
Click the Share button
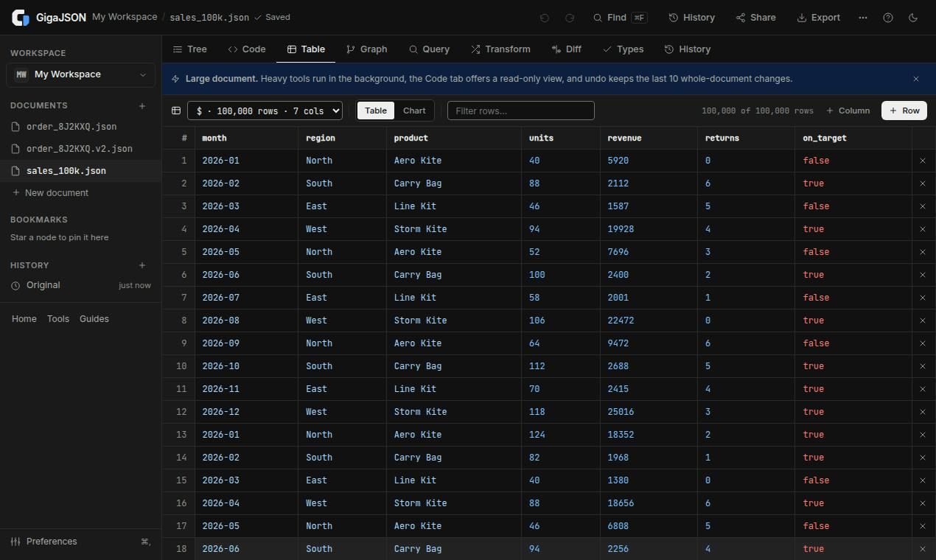(755, 18)
